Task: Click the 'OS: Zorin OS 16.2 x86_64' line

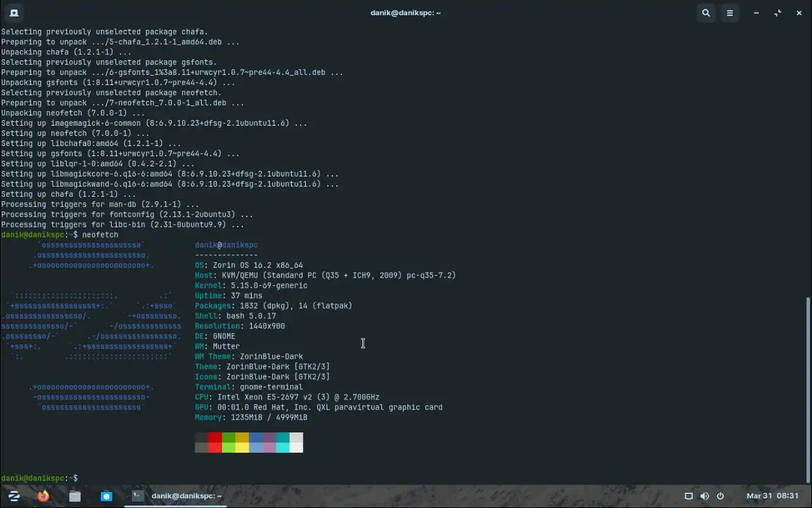Action: click(249, 265)
